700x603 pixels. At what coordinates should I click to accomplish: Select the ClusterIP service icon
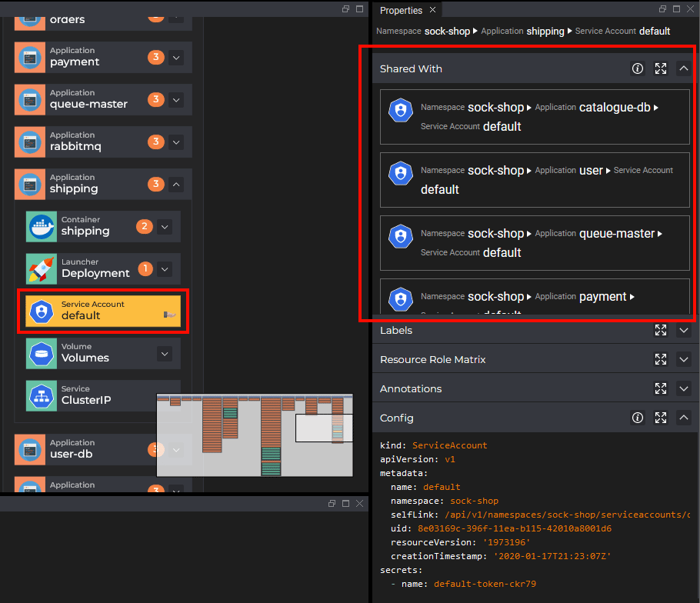42,396
